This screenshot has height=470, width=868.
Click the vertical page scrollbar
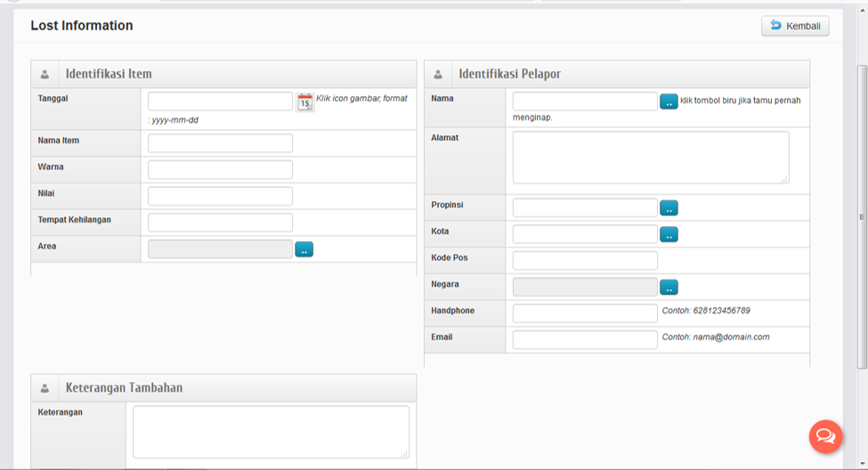(861, 216)
